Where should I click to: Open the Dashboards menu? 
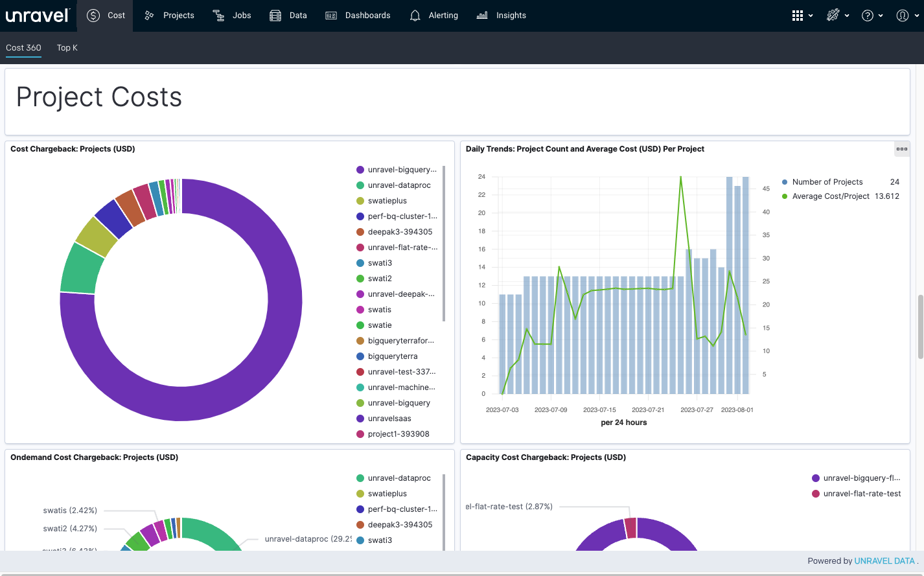point(358,16)
